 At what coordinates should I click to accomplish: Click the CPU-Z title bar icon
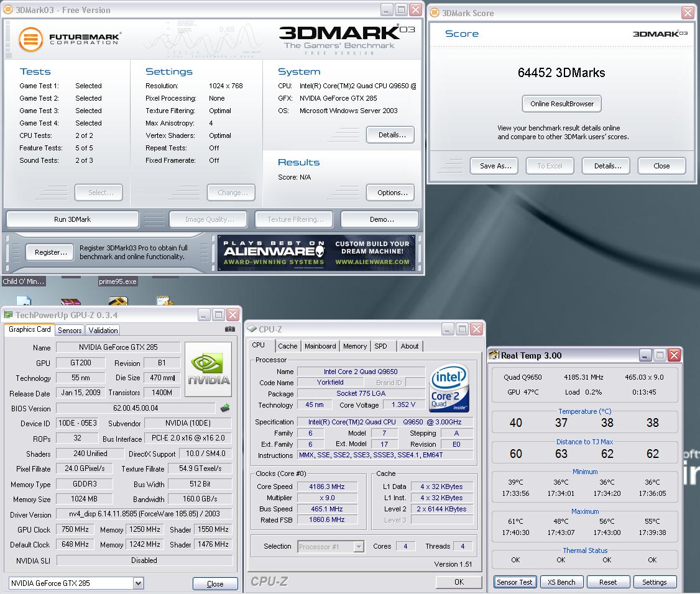tap(252, 329)
